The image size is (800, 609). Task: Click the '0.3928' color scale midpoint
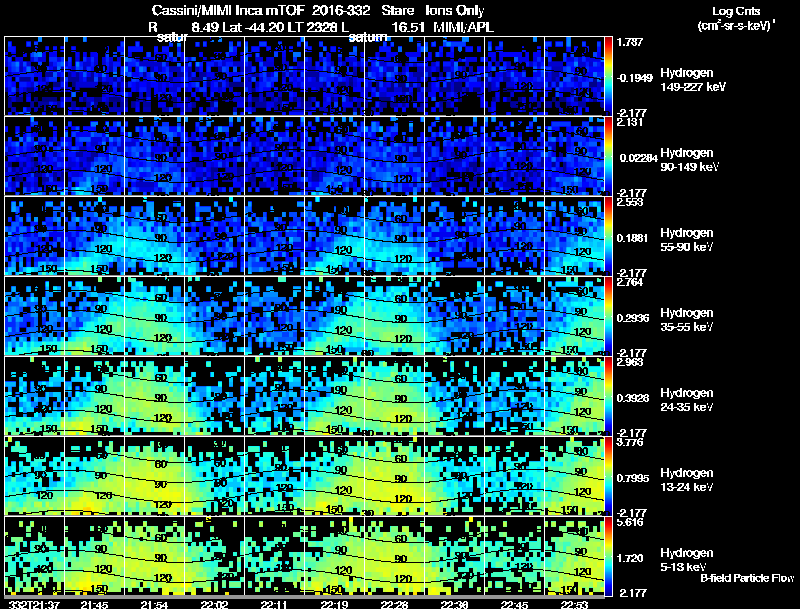[633, 398]
